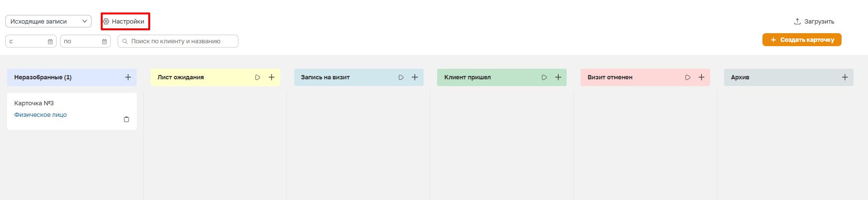The image size is (868, 200).
Task: Add card to Запись на визит column
Action: tap(415, 77)
